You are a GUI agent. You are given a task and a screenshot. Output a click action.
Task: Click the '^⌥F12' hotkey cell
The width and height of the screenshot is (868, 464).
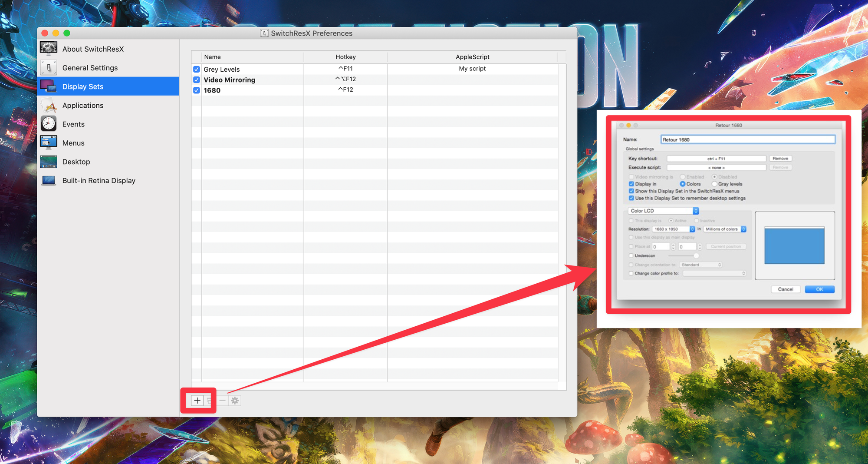[345, 79]
